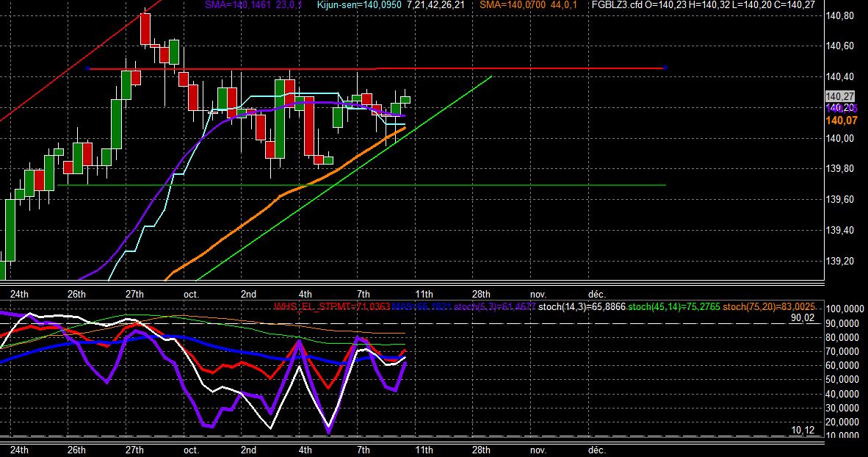The image size is (868, 457).
Task: Click 28th on the price chart date axis
Action: [x=481, y=294]
